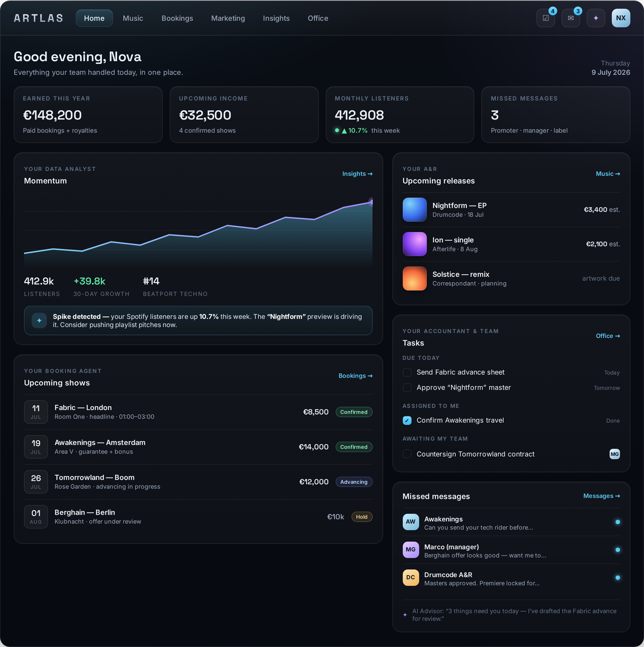
Task: Follow the Messages → link
Action: tap(601, 496)
